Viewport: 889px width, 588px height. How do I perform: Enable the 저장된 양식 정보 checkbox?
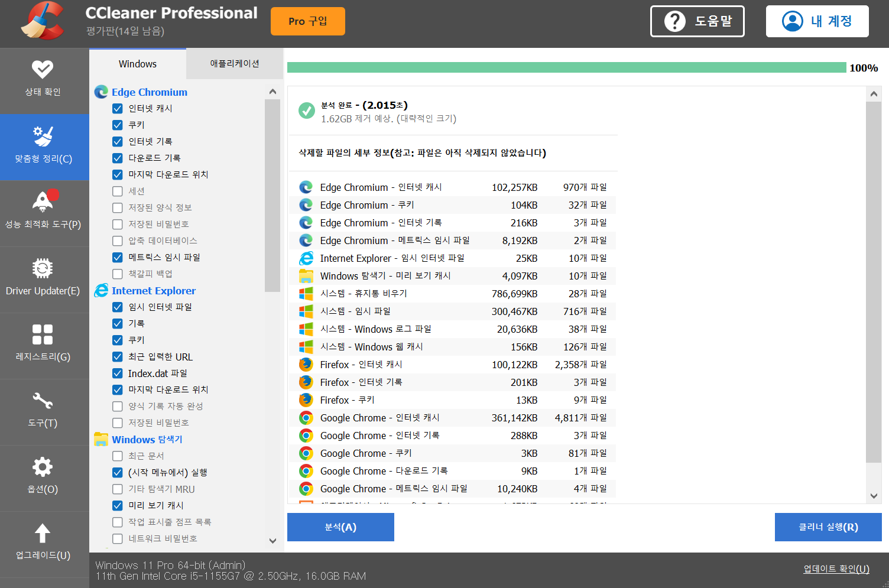pyautogui.click(x=118, y=208)
